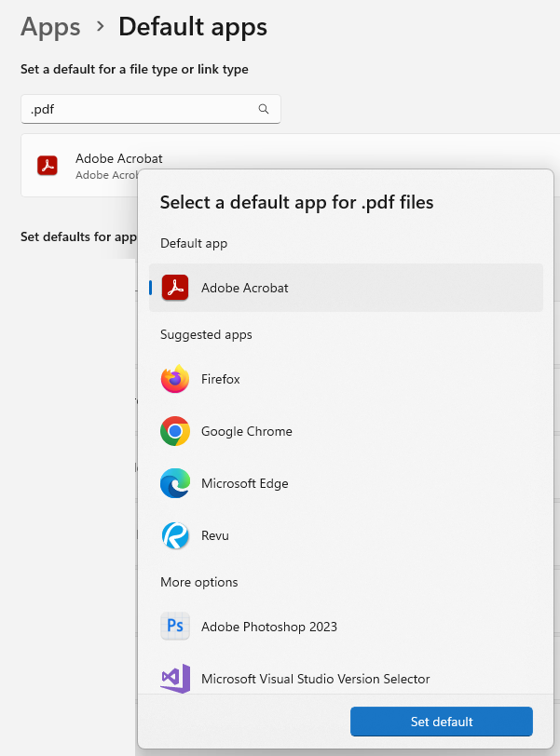Select the Adobe Photoshop 2023 label
560x756 pixels.
[268, 627]
